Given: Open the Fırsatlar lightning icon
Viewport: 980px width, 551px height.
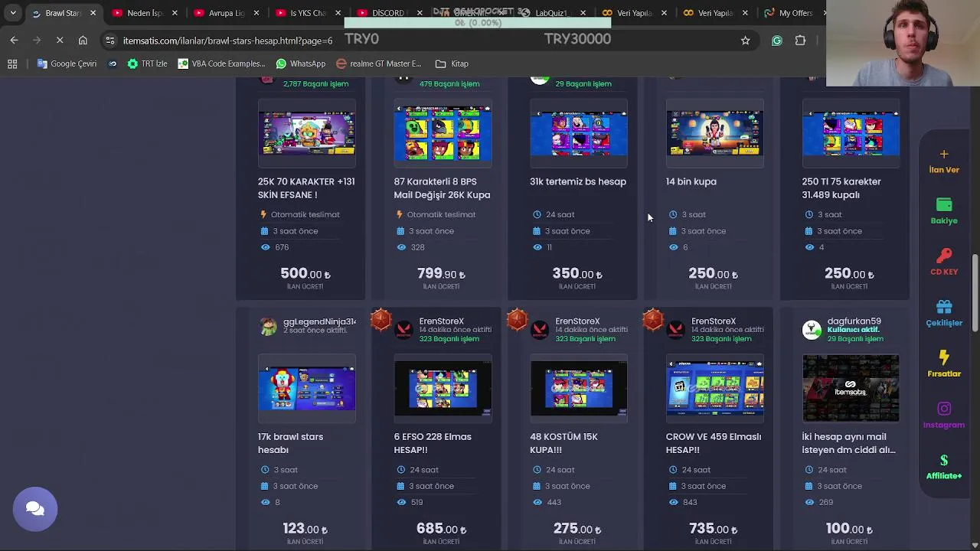Looking at the screenshot, I should [x=944, y=357].
